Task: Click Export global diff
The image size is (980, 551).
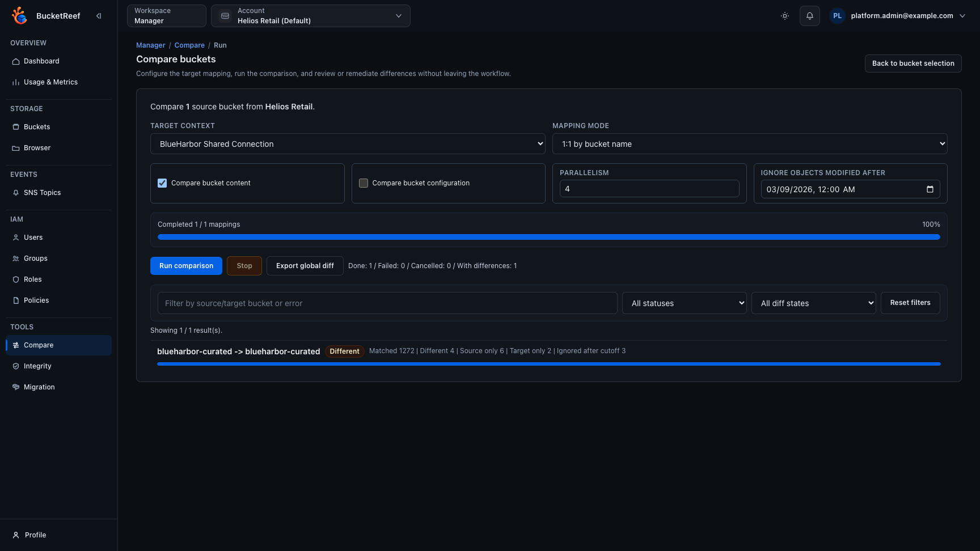Action: (x=305, y=266)
